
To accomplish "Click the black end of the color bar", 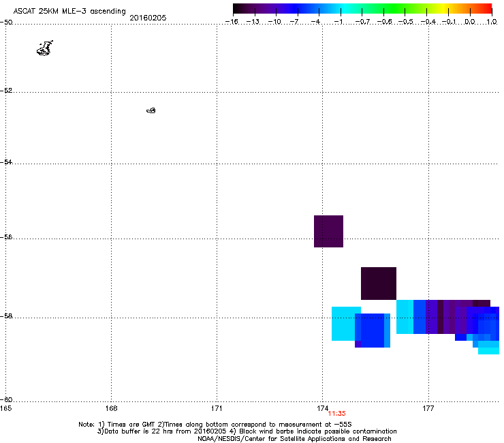I will (x=238, y=9).
